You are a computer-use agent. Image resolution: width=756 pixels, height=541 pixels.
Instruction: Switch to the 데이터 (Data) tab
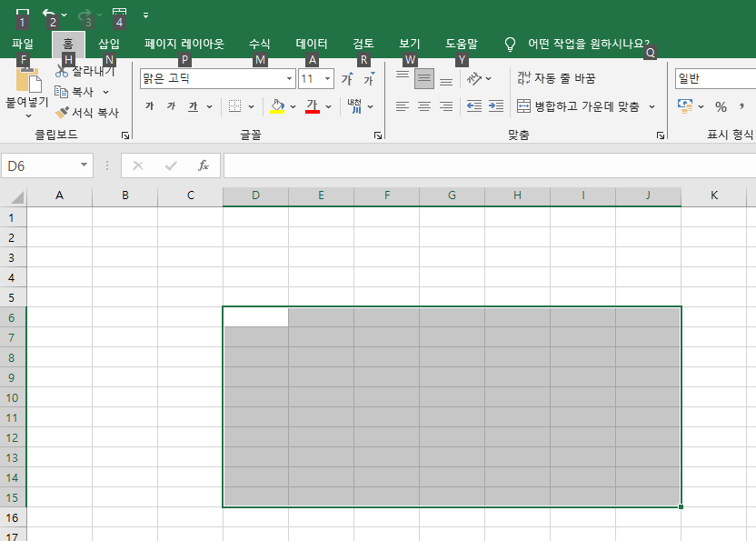[x=312, y=44]
